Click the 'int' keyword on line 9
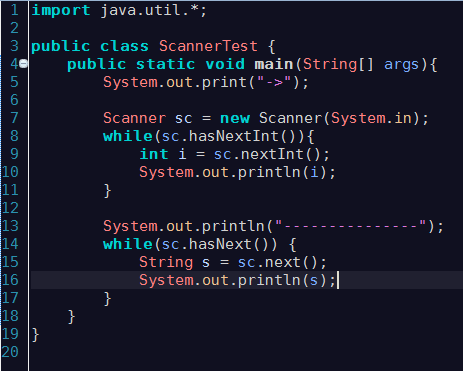The image size is (463, 371). click(154, 154)
